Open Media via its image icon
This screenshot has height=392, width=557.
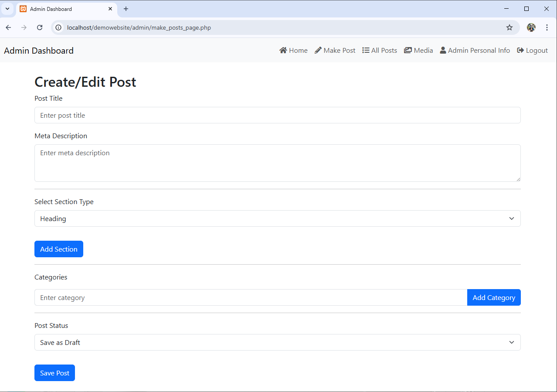[407, 50]
